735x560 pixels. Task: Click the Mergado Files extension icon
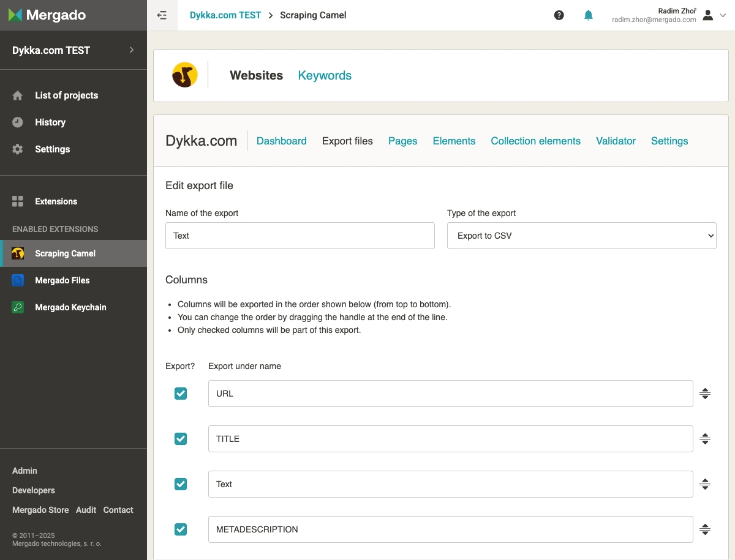point(18,280)
